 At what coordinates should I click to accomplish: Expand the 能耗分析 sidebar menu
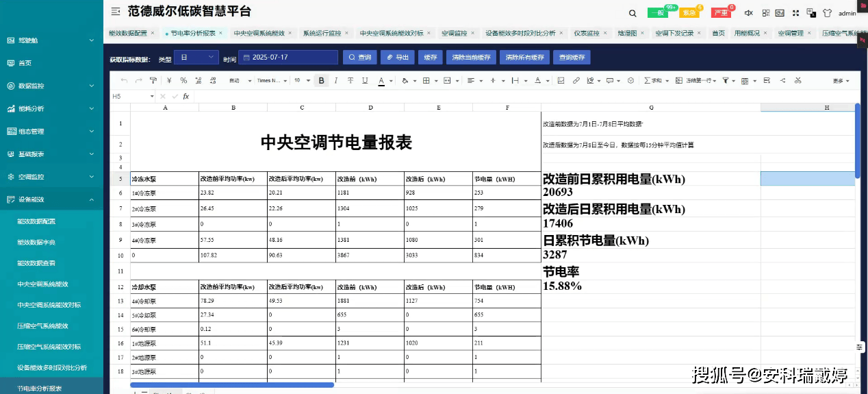pos(51,108)
